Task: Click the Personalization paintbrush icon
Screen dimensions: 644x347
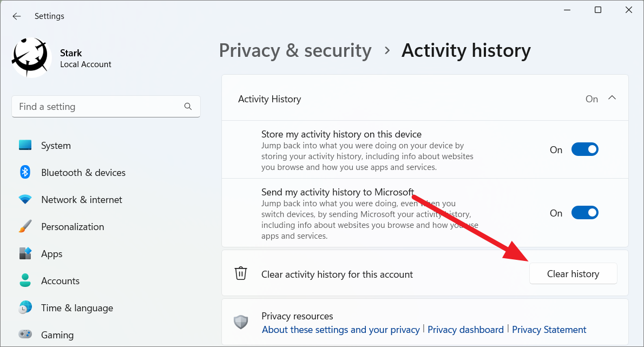Action: [25, 226]
